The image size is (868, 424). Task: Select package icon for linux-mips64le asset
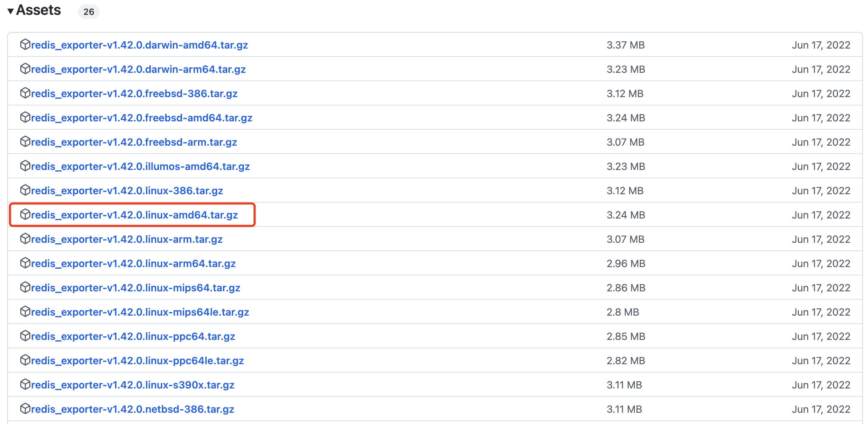[25, 311]
